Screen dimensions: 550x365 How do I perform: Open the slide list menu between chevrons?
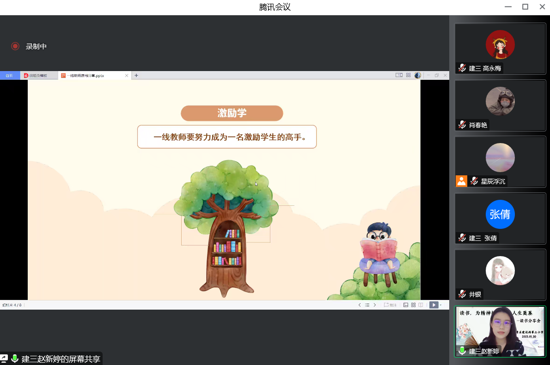coord(367,305)
